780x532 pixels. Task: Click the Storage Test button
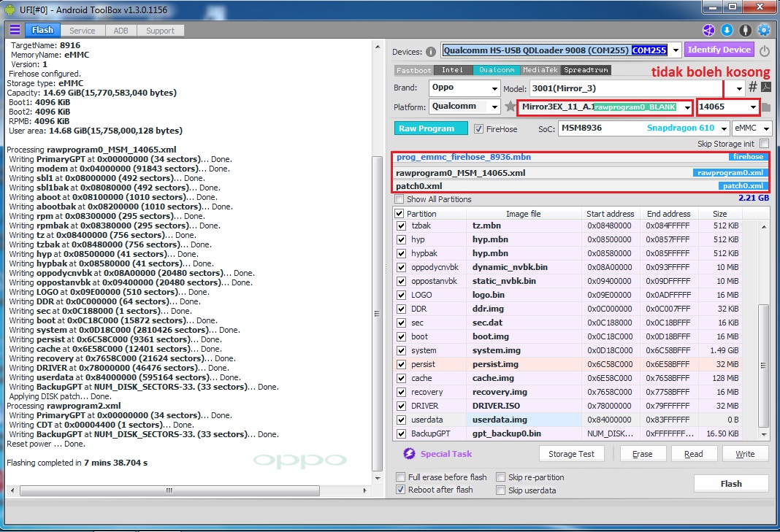tap(572, 453)
